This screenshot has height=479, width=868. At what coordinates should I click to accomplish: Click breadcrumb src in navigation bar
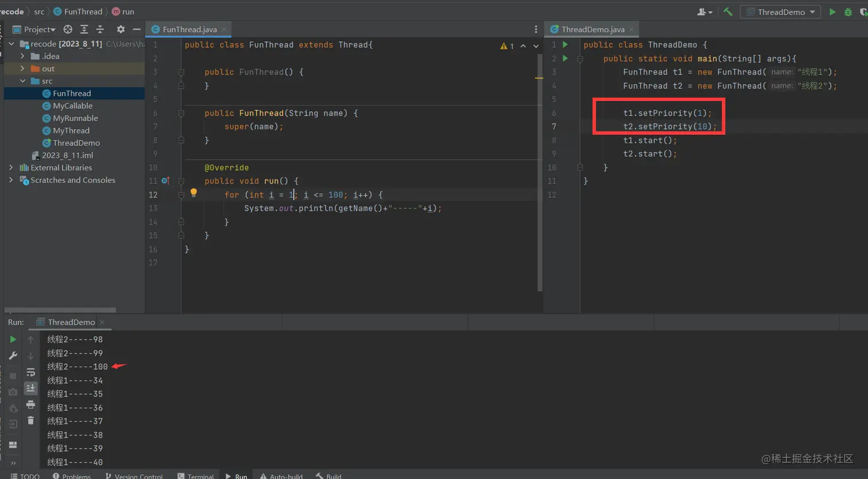pos(39,11)
